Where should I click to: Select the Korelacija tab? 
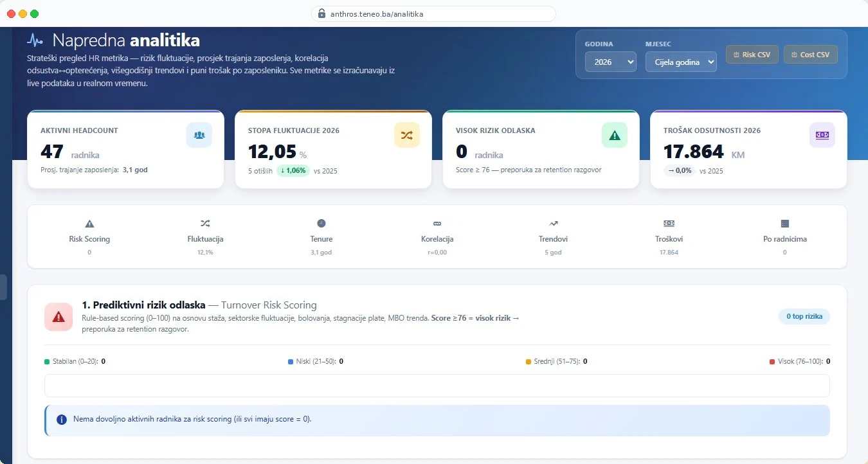click(437, 236)
